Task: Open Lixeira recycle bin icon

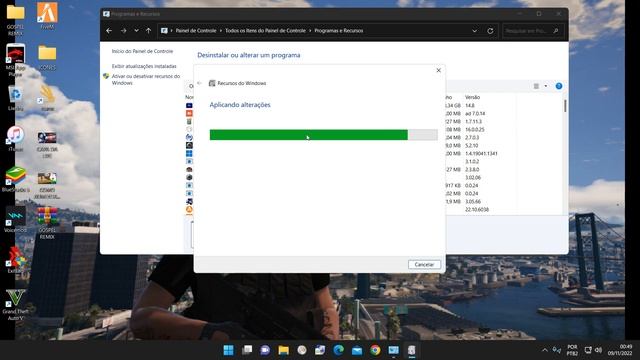Action: tap(16, 98)
